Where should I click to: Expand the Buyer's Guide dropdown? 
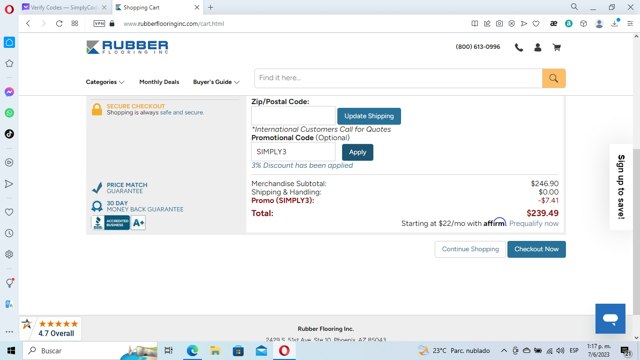point(216,82)
